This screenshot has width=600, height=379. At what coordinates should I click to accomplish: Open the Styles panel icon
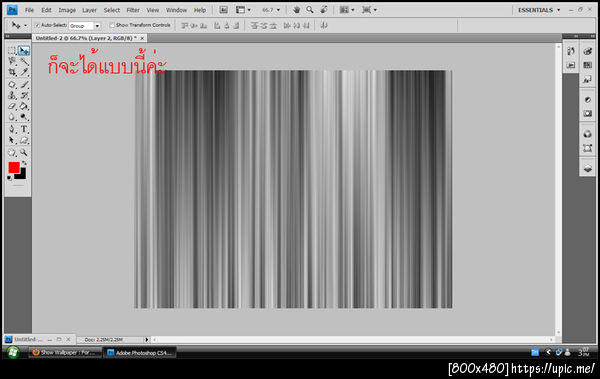click(588, 79)
